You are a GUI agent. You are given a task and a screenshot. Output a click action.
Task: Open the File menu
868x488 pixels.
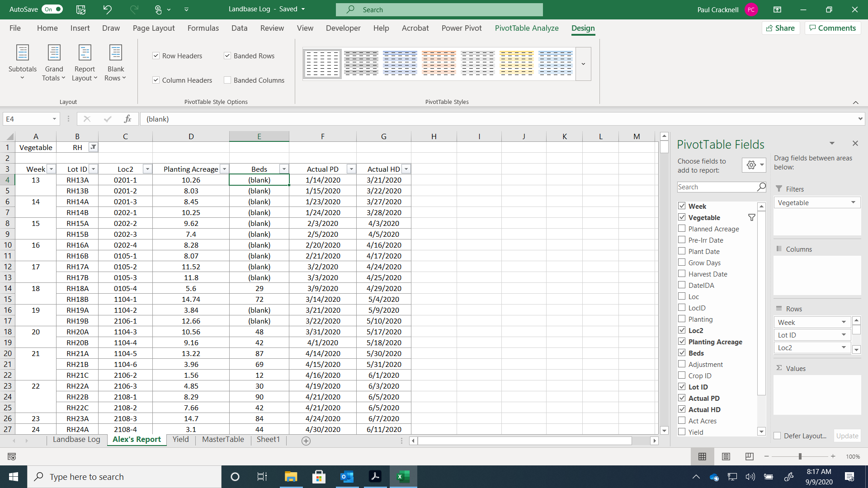[x=15, y=28]
